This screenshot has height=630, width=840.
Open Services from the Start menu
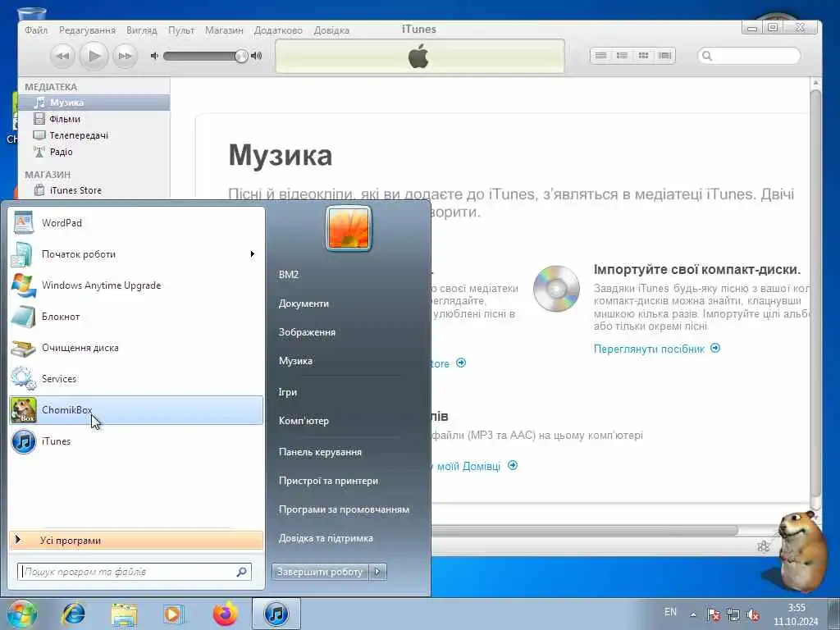point(136,379)
